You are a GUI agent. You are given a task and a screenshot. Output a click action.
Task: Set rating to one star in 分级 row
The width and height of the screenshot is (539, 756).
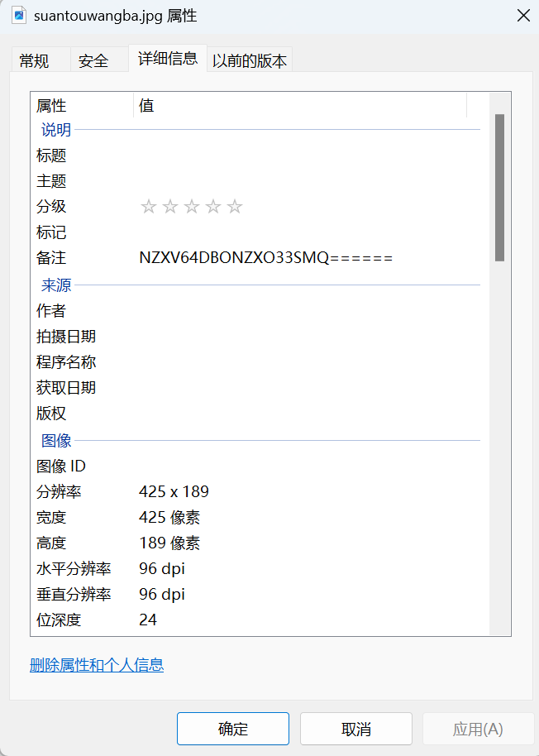click(x=148, y=207)
